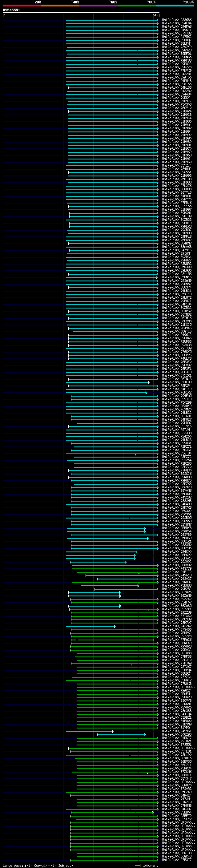Click the UniRef100_Q6GV10 entry
Viewport: 197px width, 868px height.
pyautogui.click(x=176, y=108)
